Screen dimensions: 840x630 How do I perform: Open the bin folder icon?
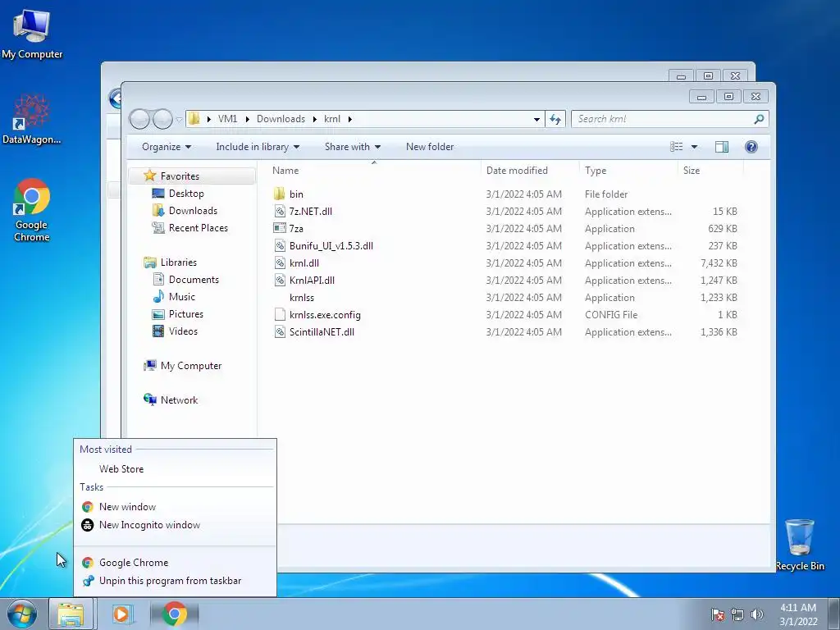[279, 194]
